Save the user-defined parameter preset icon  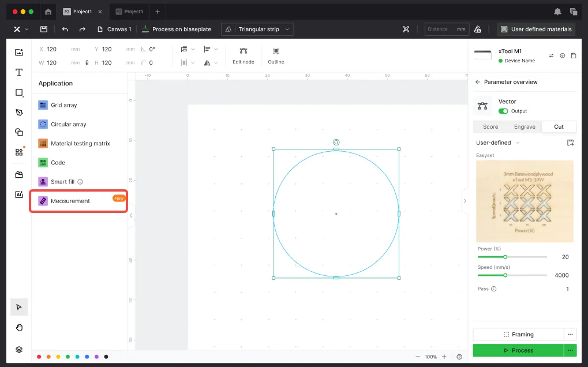(x=570, y=143)
